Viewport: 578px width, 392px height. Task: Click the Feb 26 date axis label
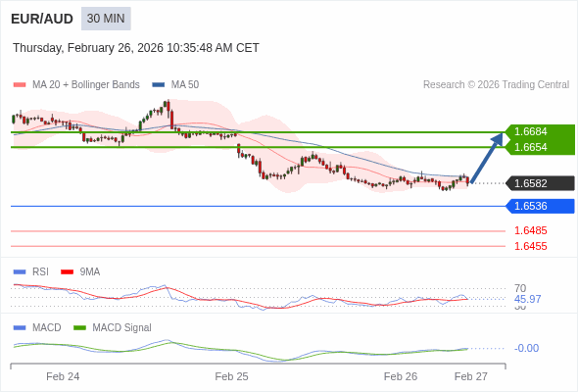(401, 376)
